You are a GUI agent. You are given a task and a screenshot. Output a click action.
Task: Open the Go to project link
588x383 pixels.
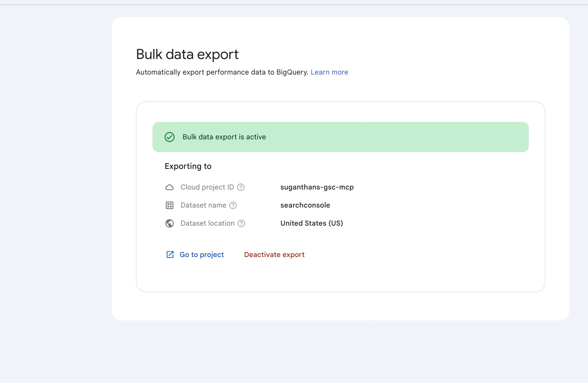[x=202, y=254]
